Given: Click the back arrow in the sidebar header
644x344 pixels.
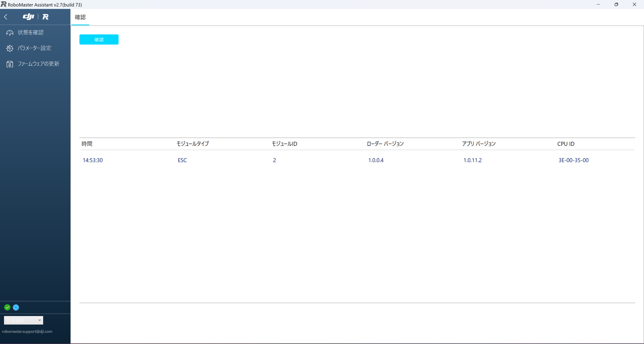Looking at the screenshot, I should [6, 17].
